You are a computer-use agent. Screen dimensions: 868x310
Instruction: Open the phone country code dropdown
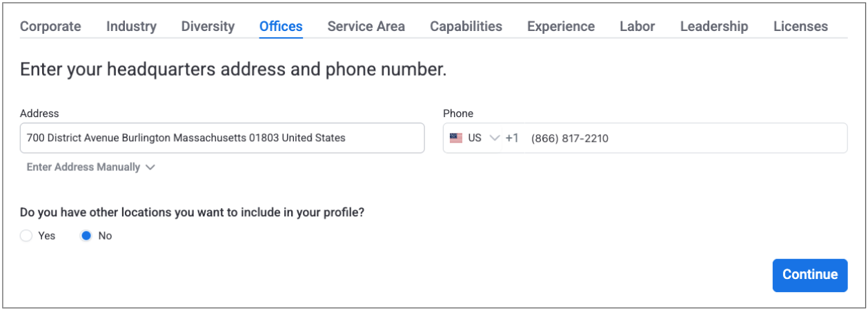pyautogui.click(x=494, y=138)
